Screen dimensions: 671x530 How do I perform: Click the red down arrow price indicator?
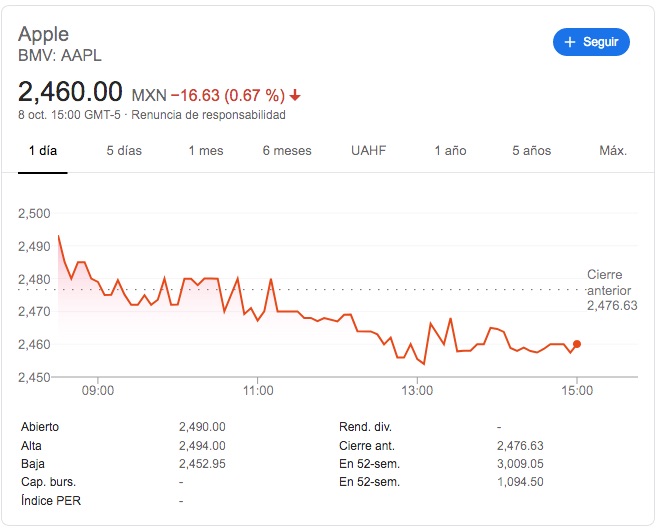coord(295,95)
